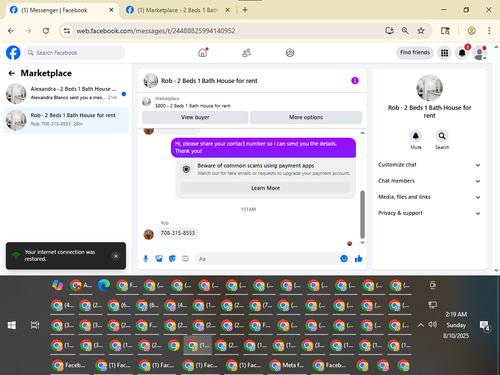This screenshot has height=375, width=500.
Task: Show hidden tray icons chevron
Action: (421, 325)
